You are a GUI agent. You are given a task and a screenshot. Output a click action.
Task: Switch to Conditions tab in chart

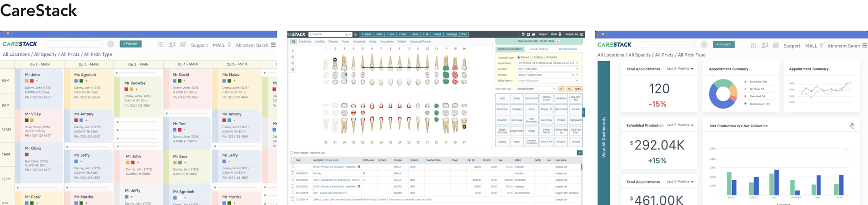coord(305,42)
